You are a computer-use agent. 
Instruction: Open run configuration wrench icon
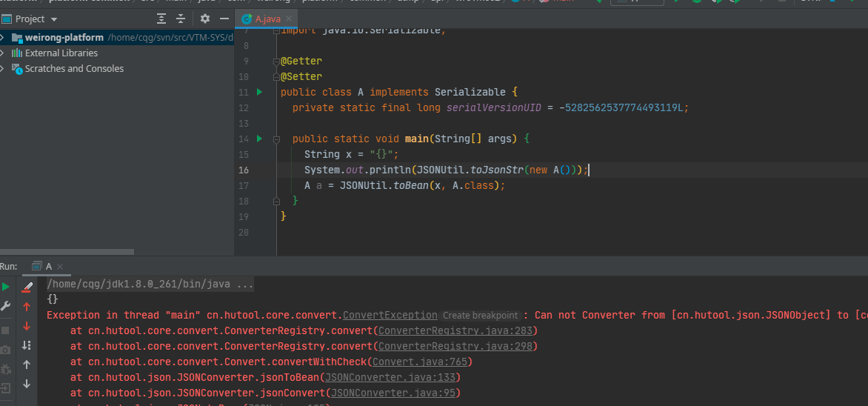tap(5, 306)
